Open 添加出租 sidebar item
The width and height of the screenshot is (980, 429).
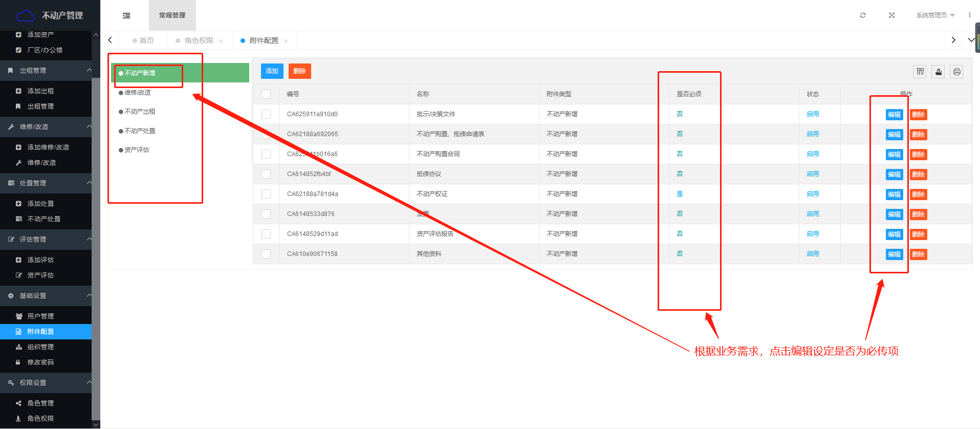tap(46, 91)
